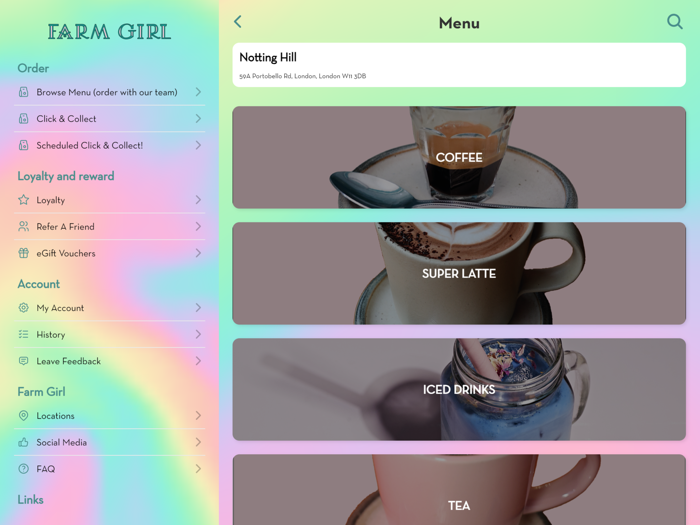Expand the Click & Collect chevron
The width and height of the screenshot is (700, 525).
198,118
